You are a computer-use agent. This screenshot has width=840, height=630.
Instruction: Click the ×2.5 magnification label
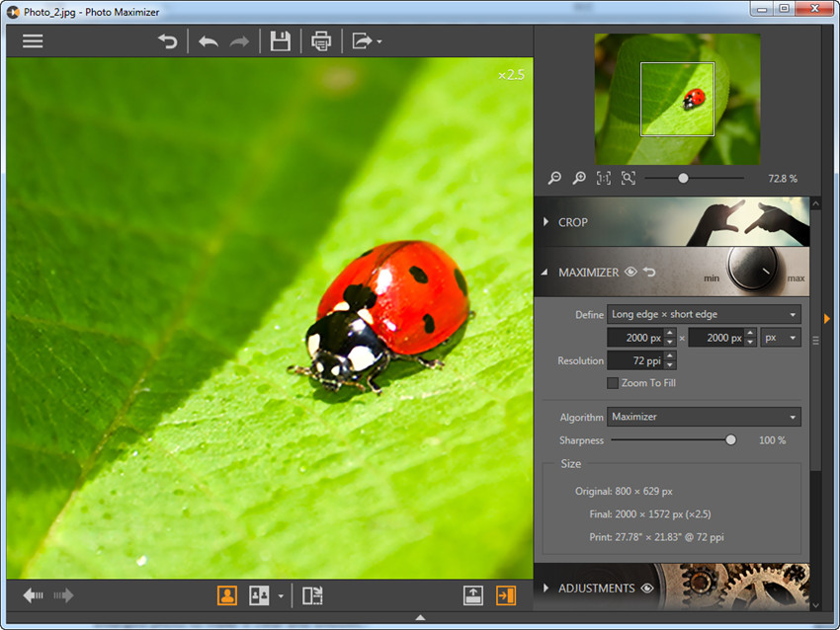pos(511,74)
